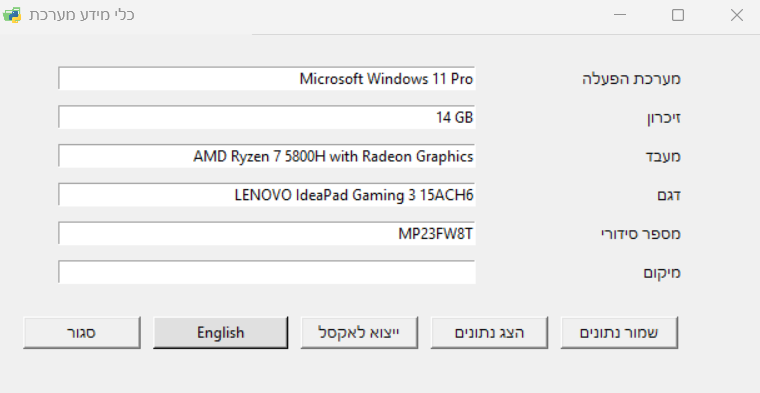Click the דגם label
760x393 pixels.
(x=669, y=195)
